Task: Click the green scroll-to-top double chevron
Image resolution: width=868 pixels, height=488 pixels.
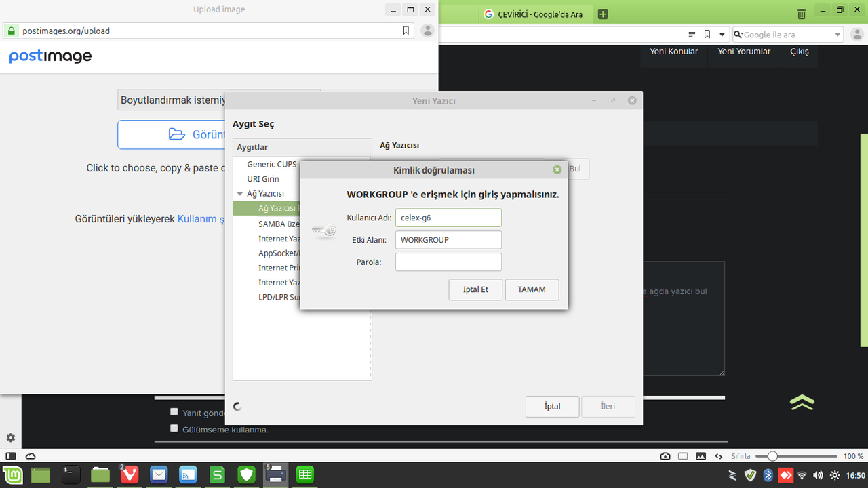Action: coord(802,402)
